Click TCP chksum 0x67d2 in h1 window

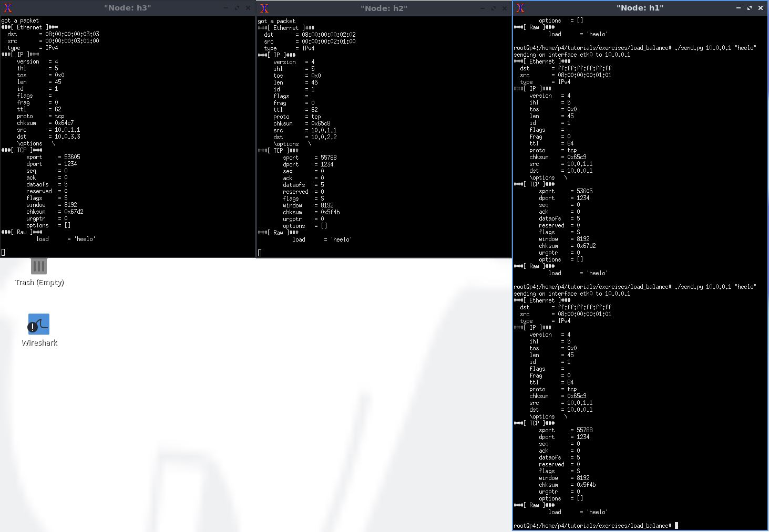(567, 246)
